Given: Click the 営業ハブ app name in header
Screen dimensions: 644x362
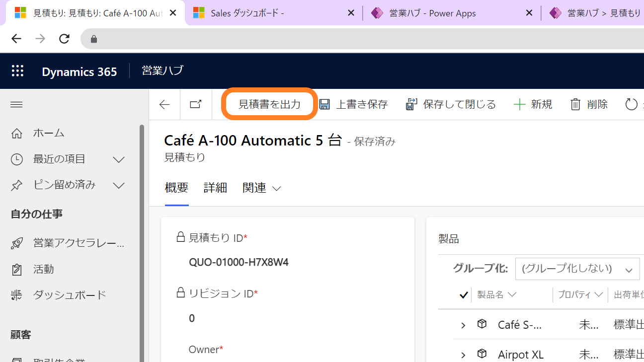Looking at the screenshot, I should (x=162, y=71).
